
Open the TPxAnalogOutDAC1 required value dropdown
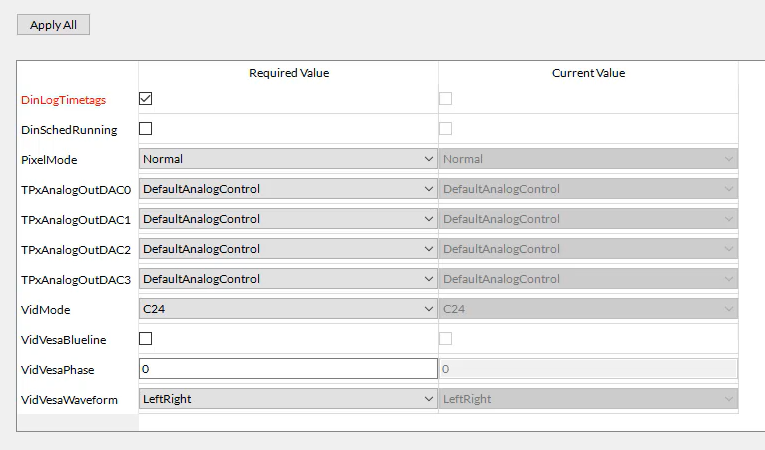pyautogui.click(x=287, y=219)
